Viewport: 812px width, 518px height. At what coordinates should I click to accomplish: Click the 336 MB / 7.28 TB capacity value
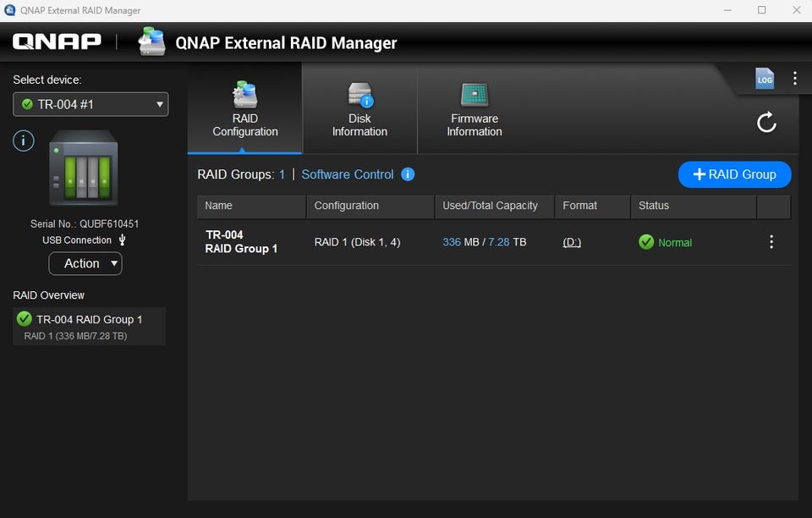point(484,242)
